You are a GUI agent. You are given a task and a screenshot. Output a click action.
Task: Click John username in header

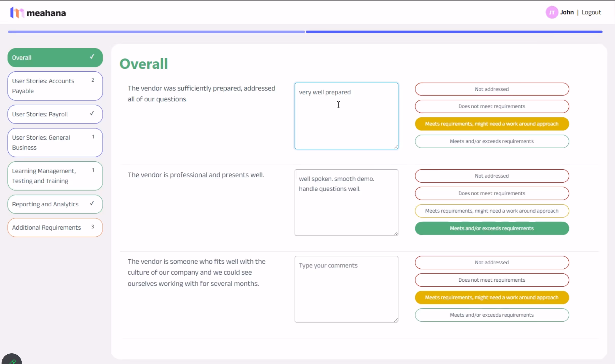click(567, 12)
